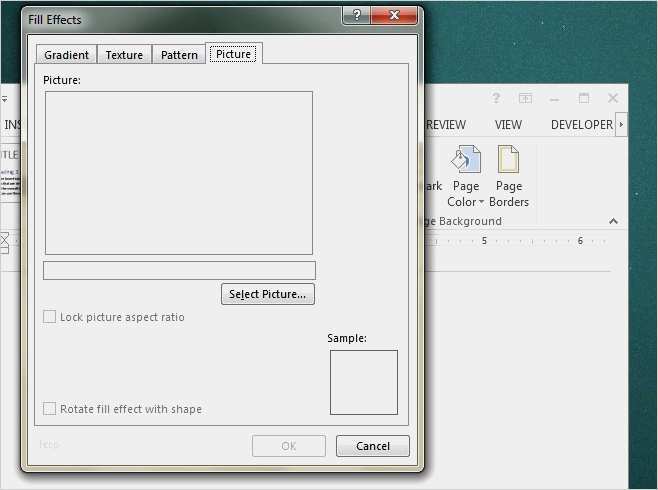This screenshot has width=658, height=490.
Task: Click the picture name text field
Action: click(179, 270)
